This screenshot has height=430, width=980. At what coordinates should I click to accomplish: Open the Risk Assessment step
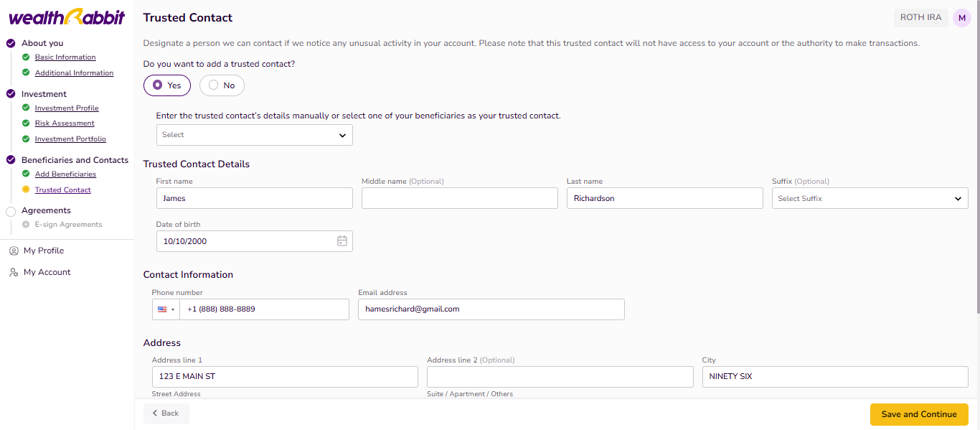pyautogui.click(x=65, y=123)
